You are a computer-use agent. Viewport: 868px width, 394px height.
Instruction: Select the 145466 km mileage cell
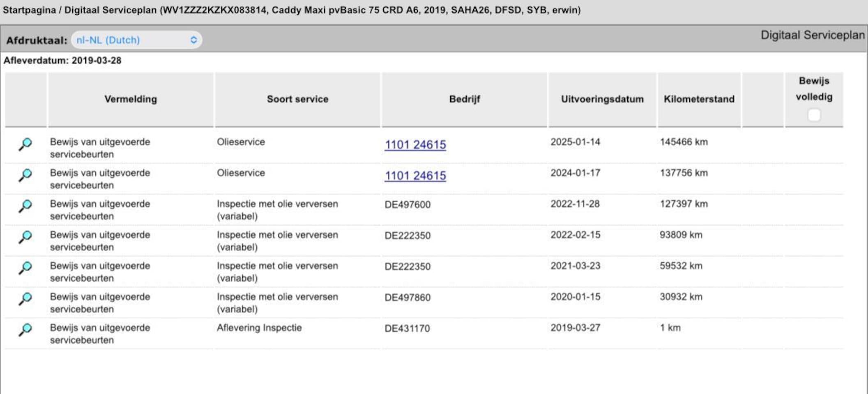pyautogui.click(x=684, y=142)
